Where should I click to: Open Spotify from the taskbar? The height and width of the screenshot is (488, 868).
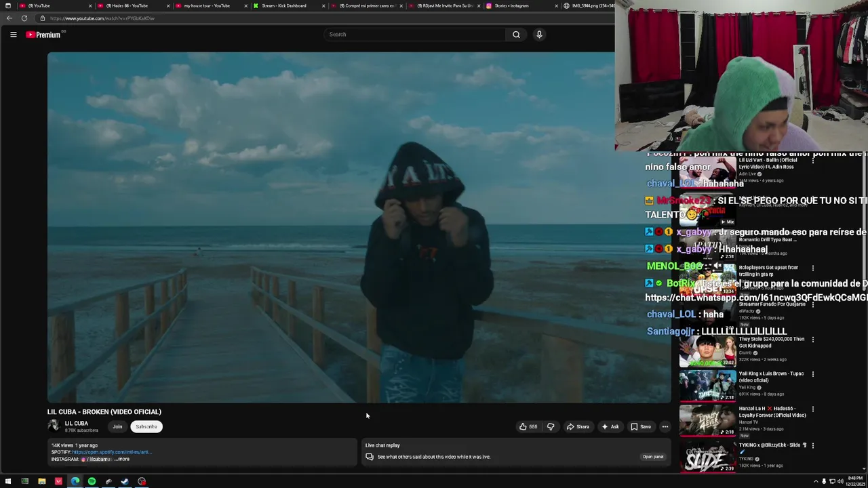point(92,482)
